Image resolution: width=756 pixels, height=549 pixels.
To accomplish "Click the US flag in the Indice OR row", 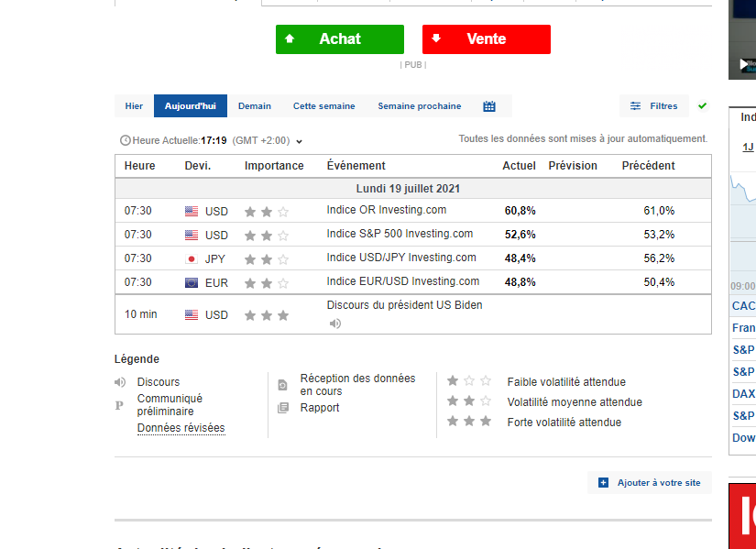I will (x=192, y=212).
